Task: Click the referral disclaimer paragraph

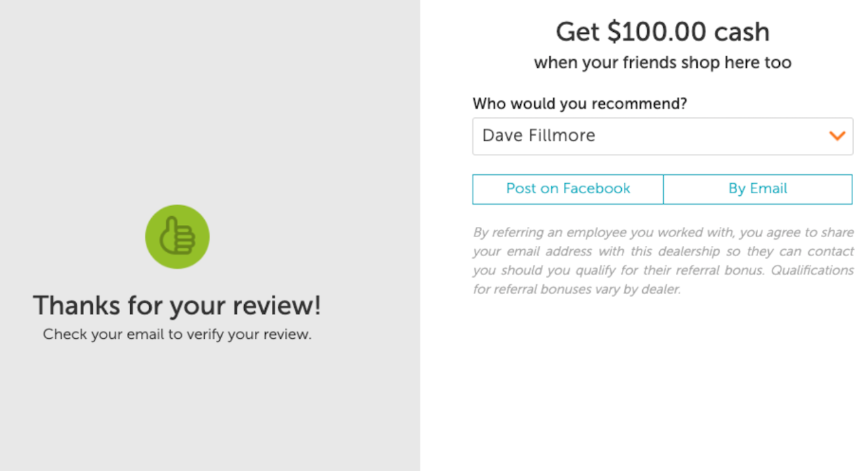Action: [663, 261]
